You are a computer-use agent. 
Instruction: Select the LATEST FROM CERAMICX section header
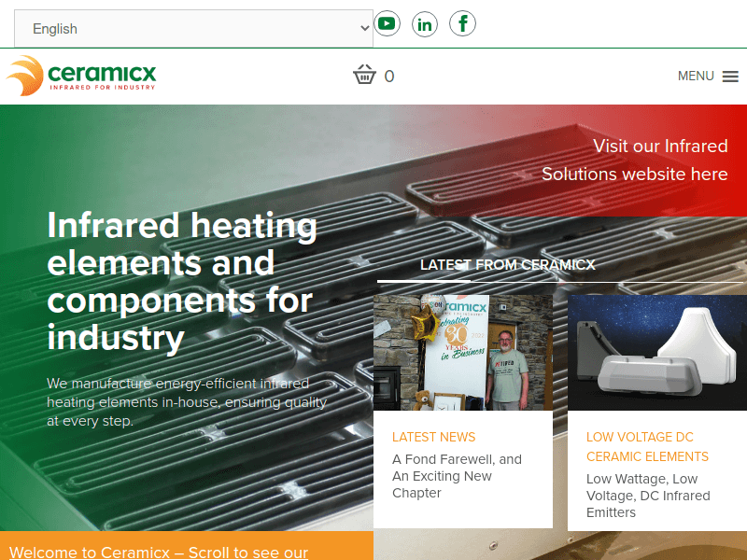[509, 264]
